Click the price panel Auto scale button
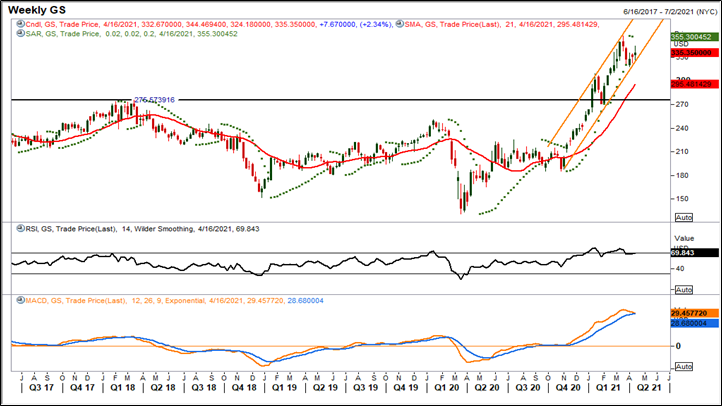 click(x=684, y=217)
